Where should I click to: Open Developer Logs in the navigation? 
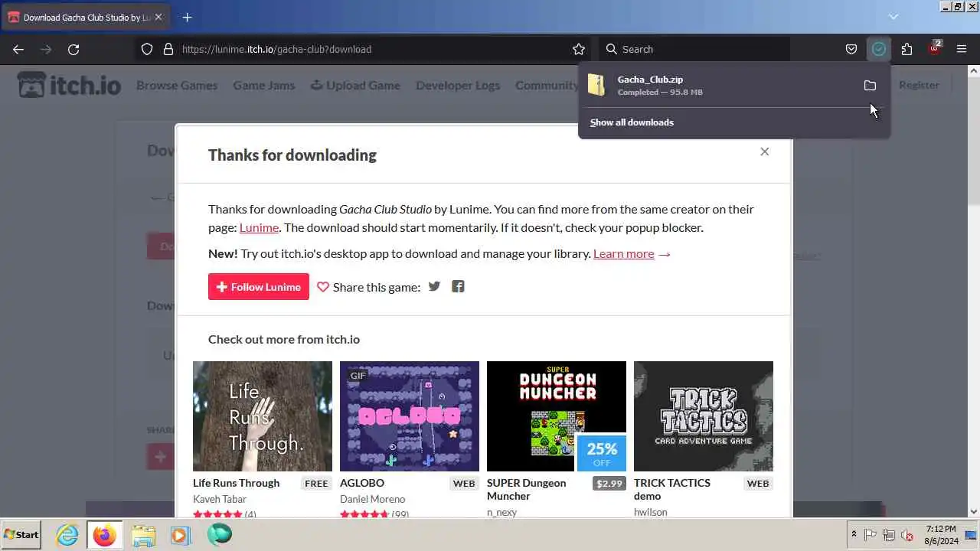(458, 85)
